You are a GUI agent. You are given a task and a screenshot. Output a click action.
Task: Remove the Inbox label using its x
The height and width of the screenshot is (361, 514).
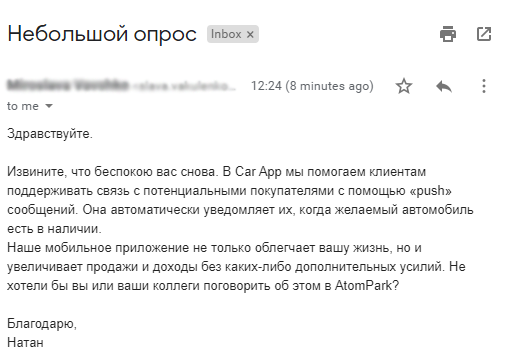coord(250,34)
